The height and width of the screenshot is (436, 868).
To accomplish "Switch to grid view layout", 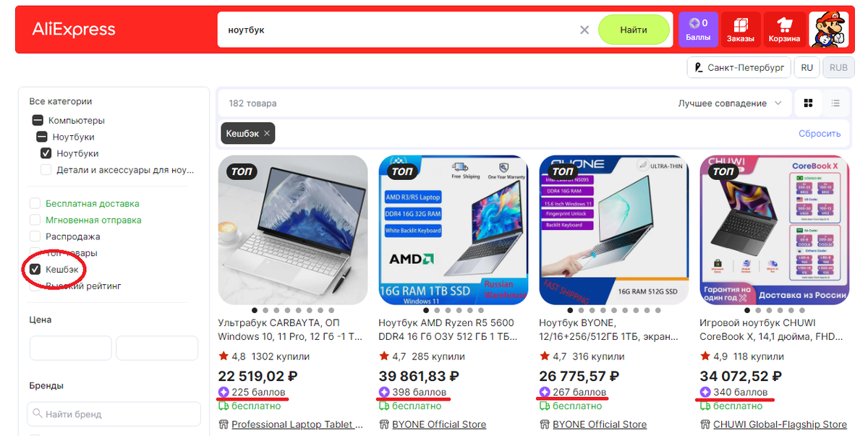I will 809,103.
